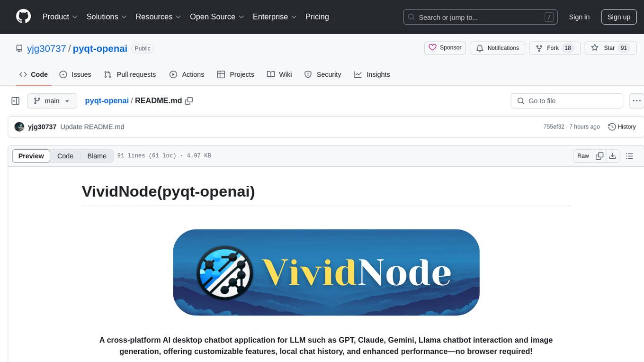Click the Sign in link
644x362 pixels.
click(579, 17)
